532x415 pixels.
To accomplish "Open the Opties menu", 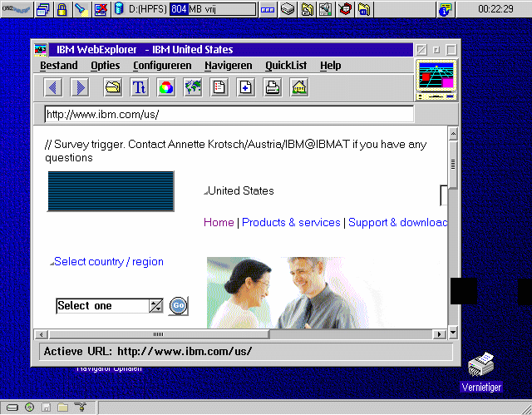I will (106, 65).
